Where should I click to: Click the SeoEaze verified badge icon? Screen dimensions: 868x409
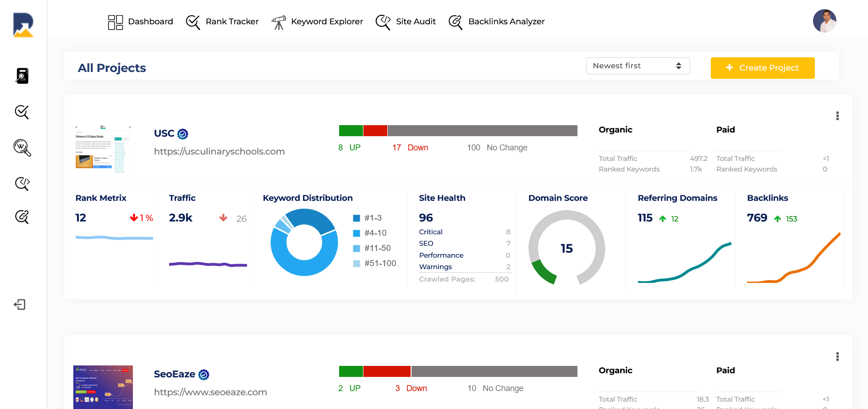pyautogui.click(x=204, y=375)
